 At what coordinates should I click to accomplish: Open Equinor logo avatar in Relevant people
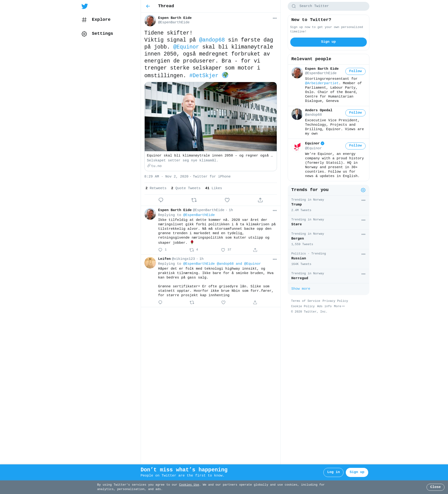[297, 147]
